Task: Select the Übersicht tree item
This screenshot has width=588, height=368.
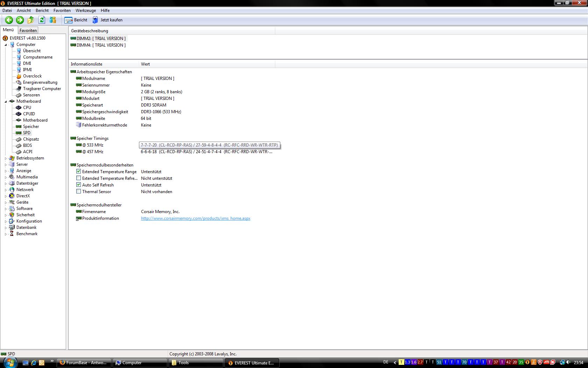Action: click(x=32, y=51)
